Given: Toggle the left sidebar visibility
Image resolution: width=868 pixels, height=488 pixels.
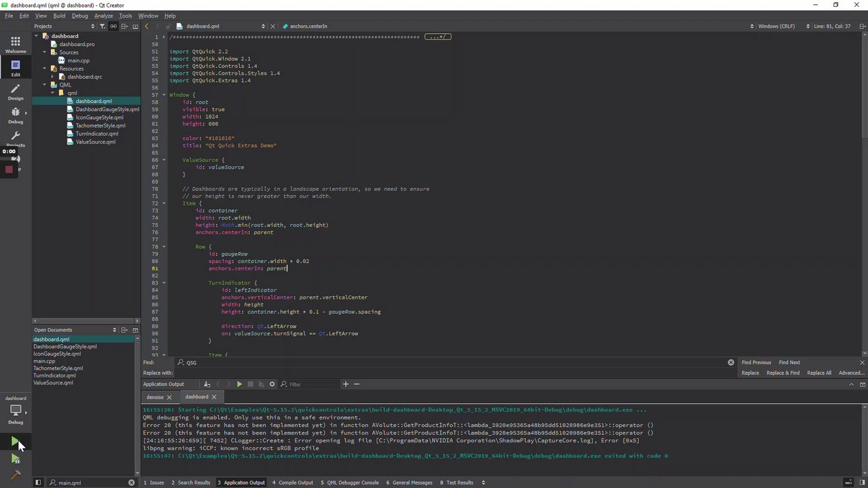Looking at the screenshot, I should pyautogui.click(x=38, y=483).
